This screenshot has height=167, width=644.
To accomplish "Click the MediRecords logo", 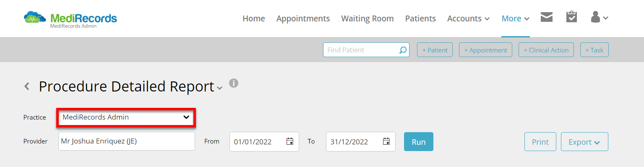I will click(70, 19).
